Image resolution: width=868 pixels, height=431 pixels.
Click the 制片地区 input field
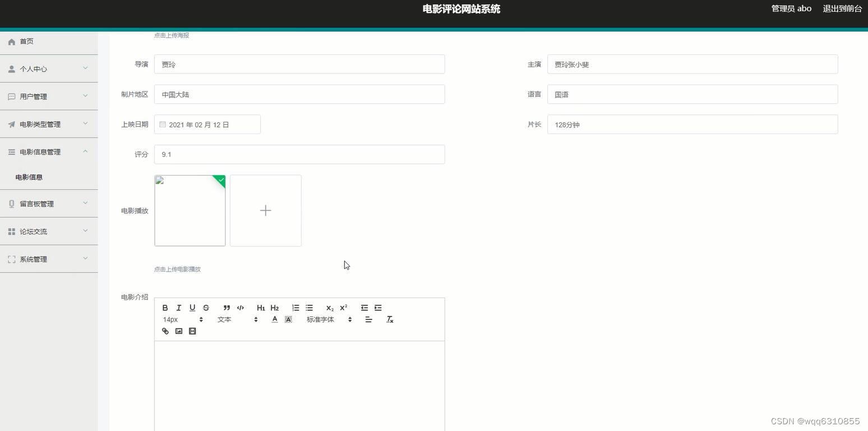click(x=299, y=94)
